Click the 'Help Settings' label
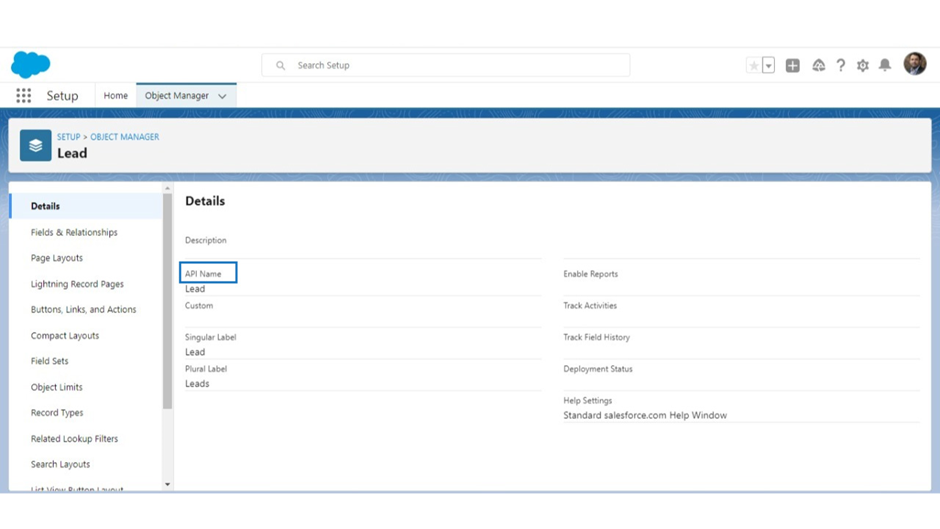 [588, 400]
